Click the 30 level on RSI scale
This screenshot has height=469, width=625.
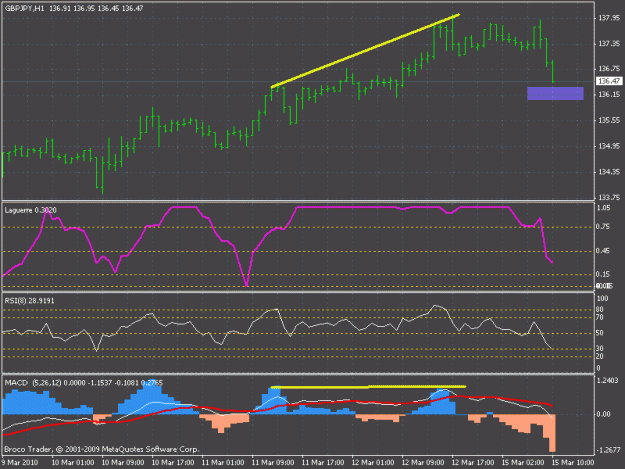(x=600, y=349)
